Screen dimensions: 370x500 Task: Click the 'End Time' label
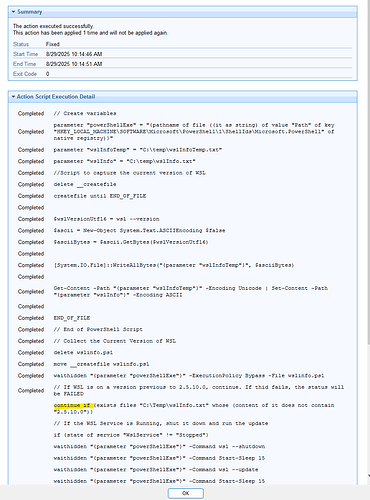(24, 64)
